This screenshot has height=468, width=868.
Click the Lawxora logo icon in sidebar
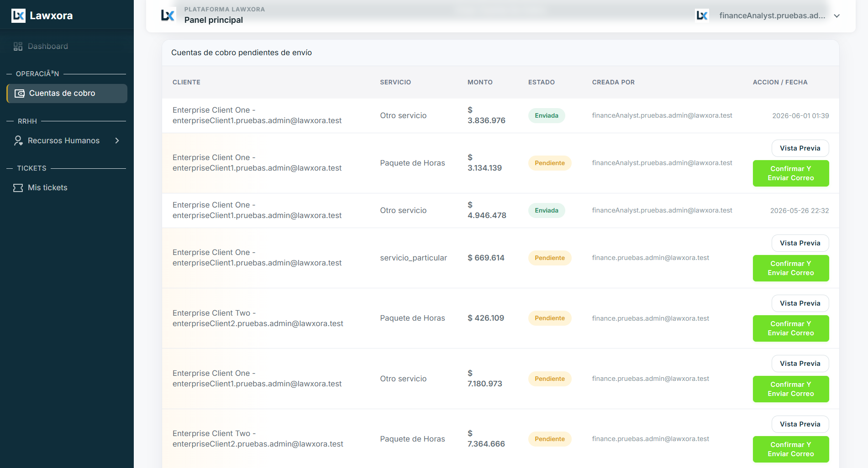[18, 16]
